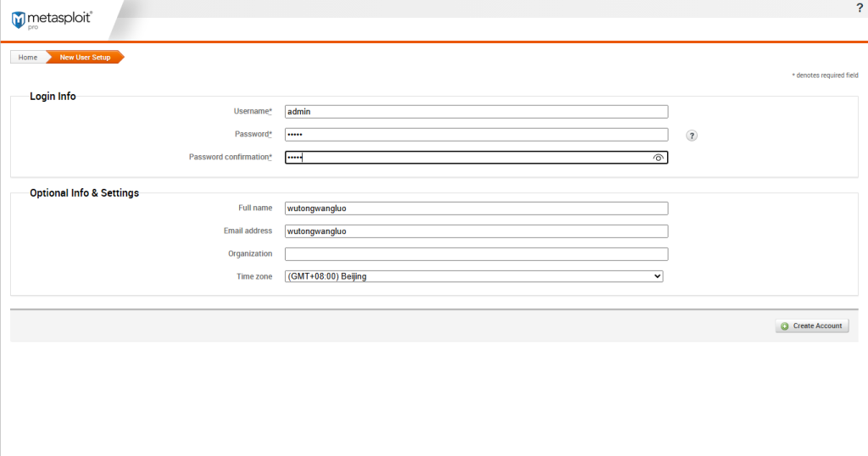Image resolution: width=868 pixels, height=456 pixels.
Task: Open help via top-right question mark
Action: coord(860,8)
